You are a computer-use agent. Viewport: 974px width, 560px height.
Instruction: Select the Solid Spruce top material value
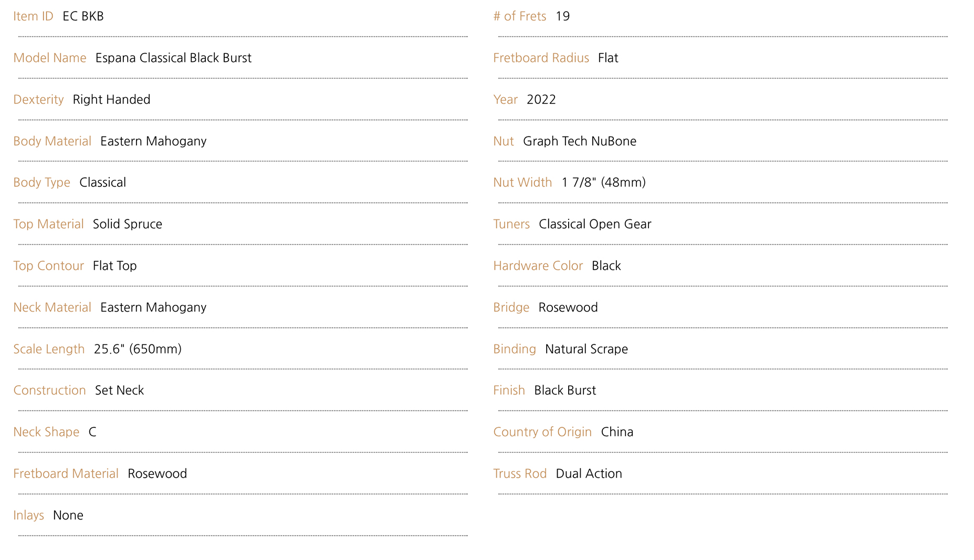coord(128,224)
